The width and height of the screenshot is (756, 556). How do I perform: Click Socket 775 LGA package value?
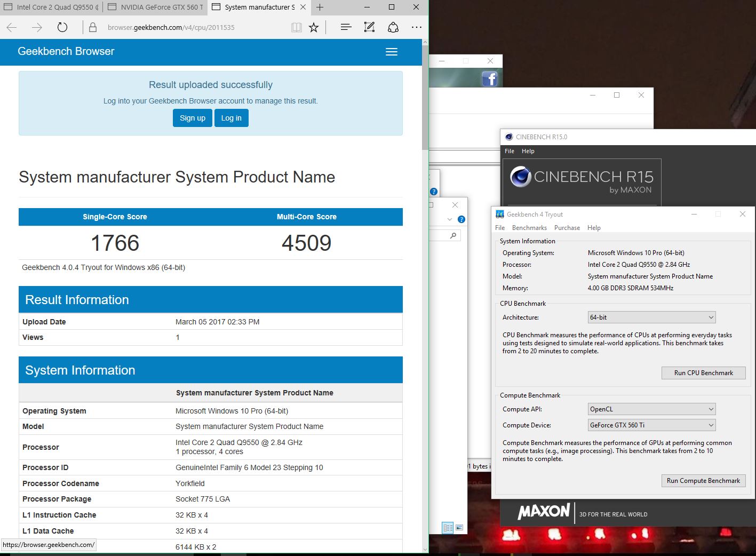203,499
